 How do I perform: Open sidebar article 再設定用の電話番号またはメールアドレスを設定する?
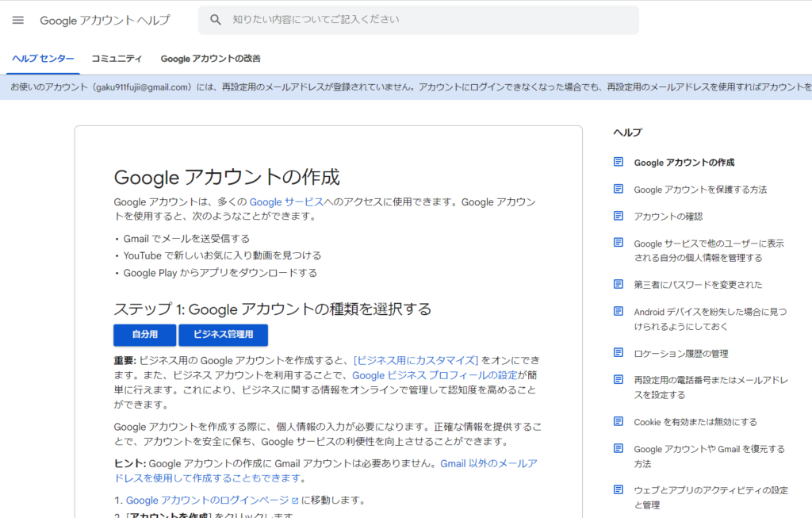[711, 387]
